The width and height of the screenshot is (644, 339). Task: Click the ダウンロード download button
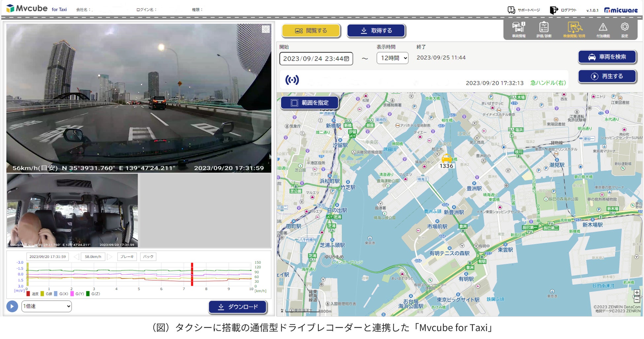(237, 307)
